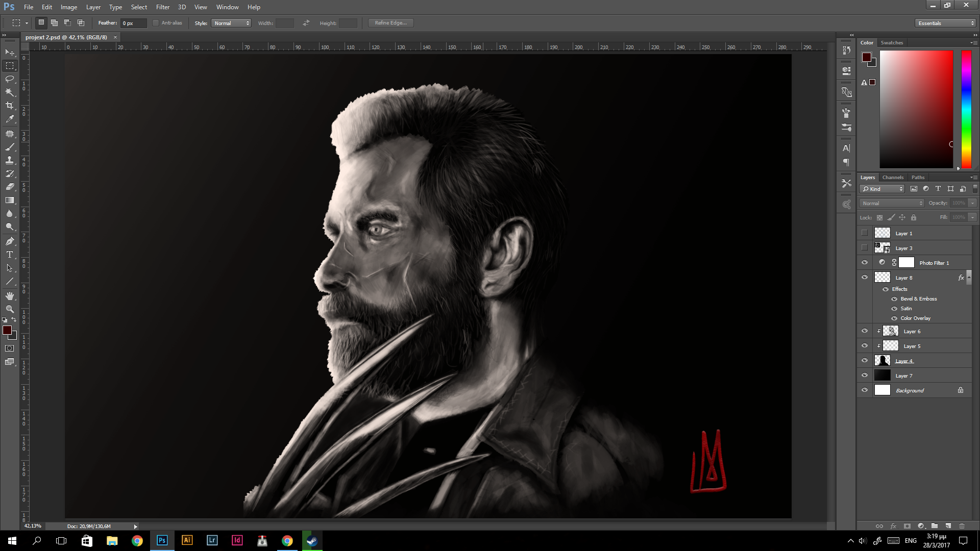Click the Subtract from selection icon
Viewport: 980px width, 551px height.
pyautogui.click(x=67, y=23)
